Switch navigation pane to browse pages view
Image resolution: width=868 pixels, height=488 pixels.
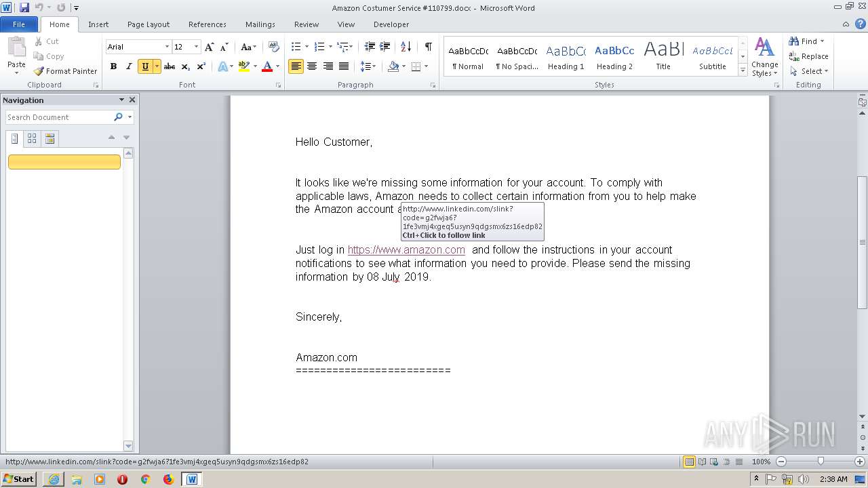click(x=32, y=138)
